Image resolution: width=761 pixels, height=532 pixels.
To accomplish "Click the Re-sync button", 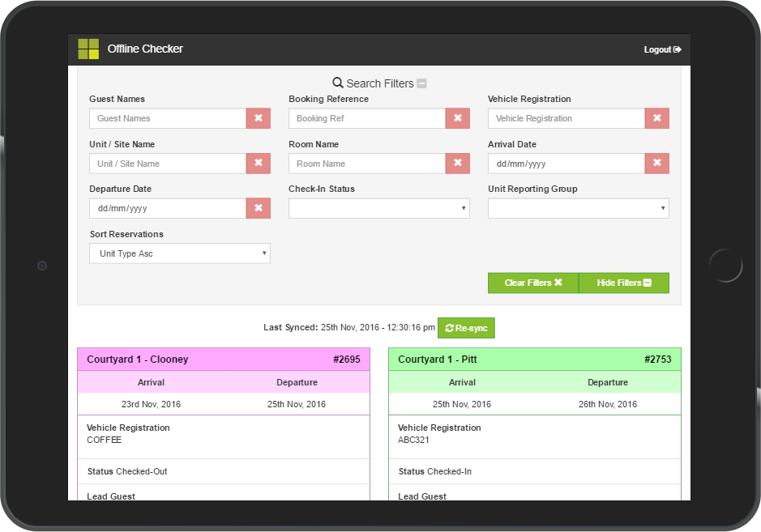I will click(466, 328).
